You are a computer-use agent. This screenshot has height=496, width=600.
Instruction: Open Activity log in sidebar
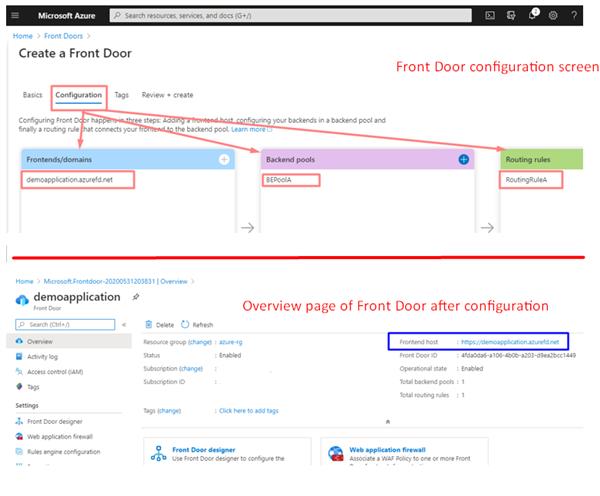pos(43,355)
